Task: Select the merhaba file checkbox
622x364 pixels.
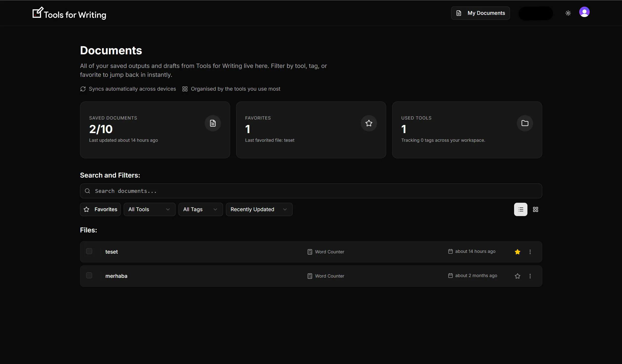Action: pos(89,275)
